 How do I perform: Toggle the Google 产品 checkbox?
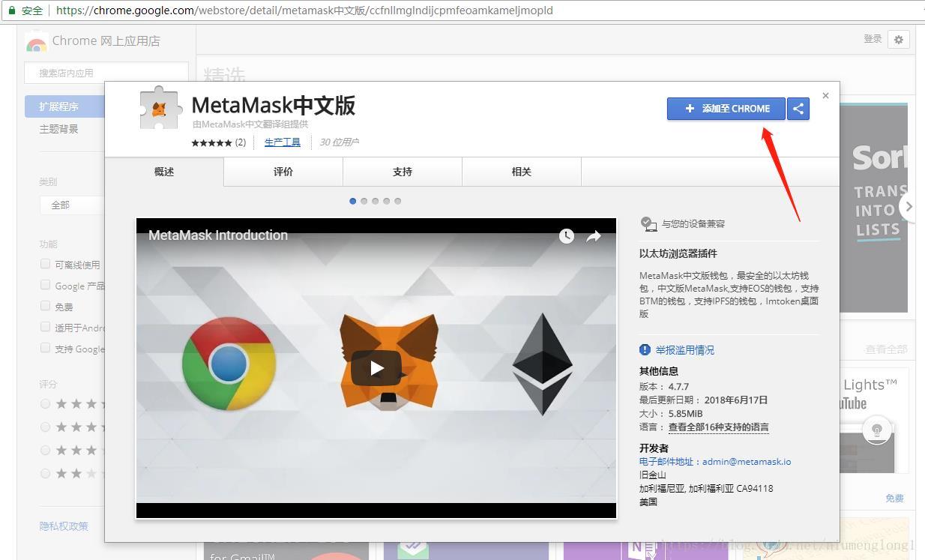[x=46, y=285]
